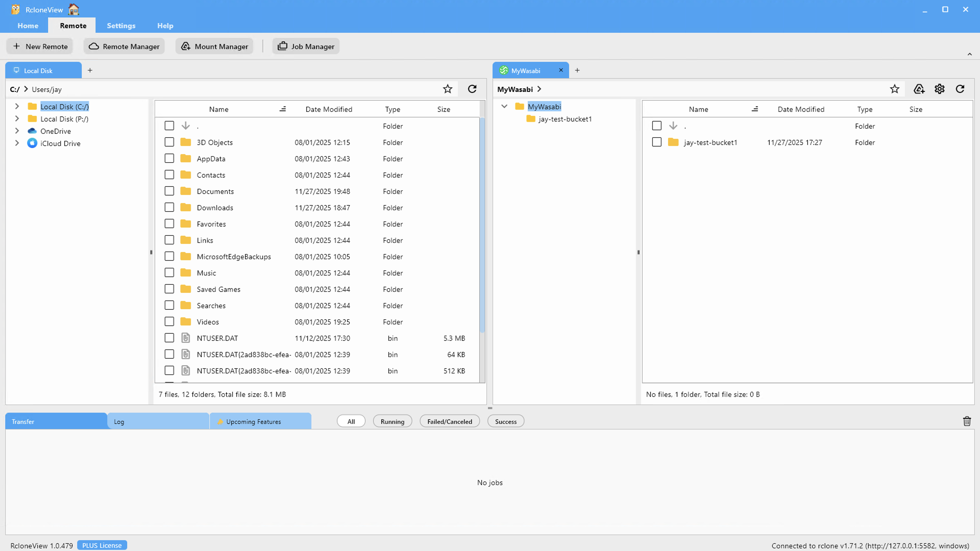Viewport: 980px width, 551px height.
Task: Open the Log tab
Action: point(119,421)
